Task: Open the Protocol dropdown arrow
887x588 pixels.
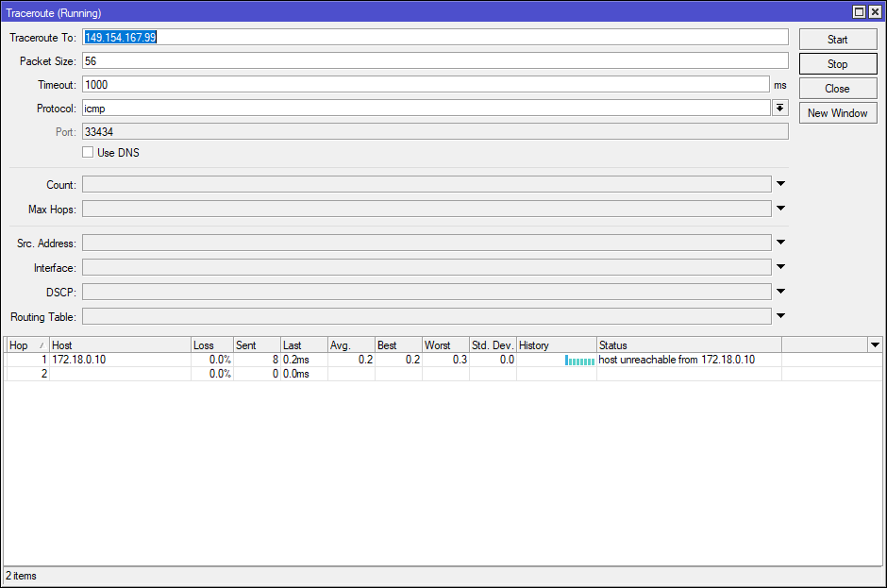Action: (780, 109)
